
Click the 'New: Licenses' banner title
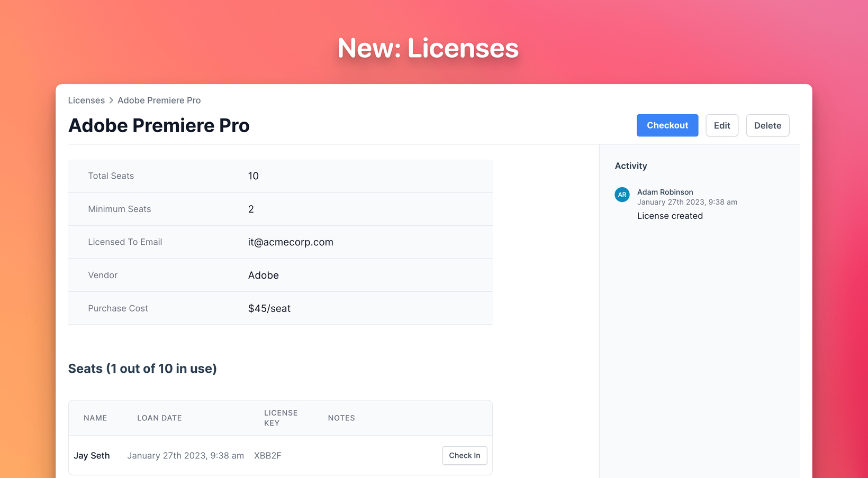point(428,48)
